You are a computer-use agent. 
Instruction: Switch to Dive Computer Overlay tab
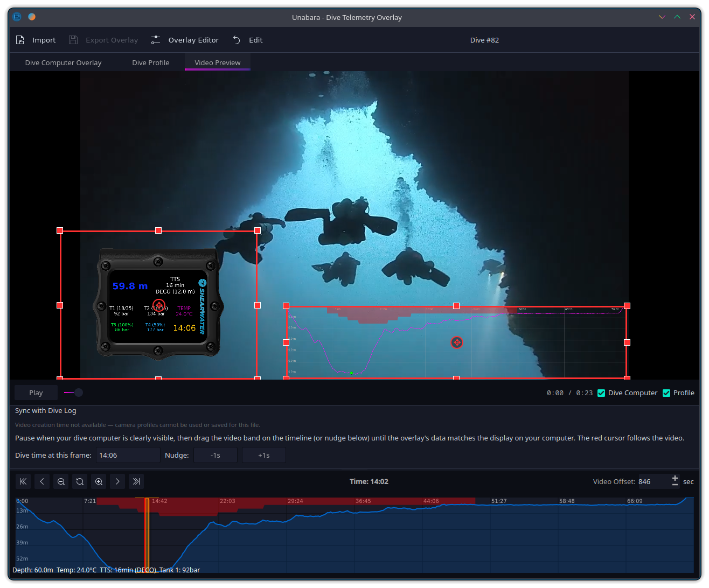tap(63, 62)
